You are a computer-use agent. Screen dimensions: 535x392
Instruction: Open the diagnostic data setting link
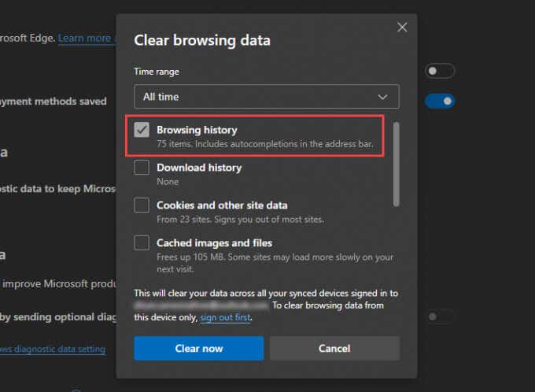pos(53,349)
